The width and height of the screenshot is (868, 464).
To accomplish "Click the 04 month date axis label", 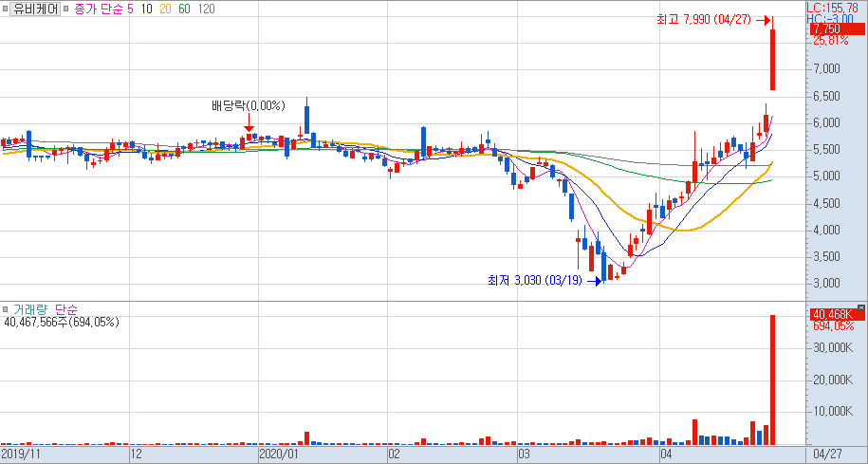I will [666, 454].
